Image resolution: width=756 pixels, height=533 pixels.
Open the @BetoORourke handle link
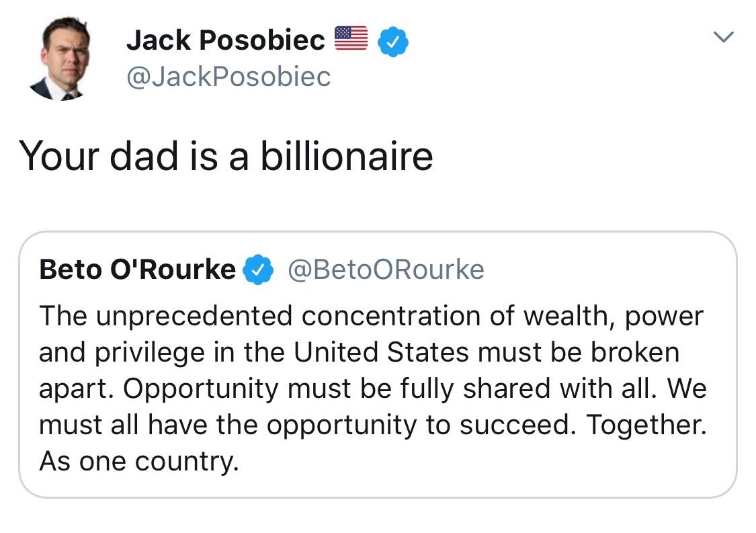coord(386,269)
